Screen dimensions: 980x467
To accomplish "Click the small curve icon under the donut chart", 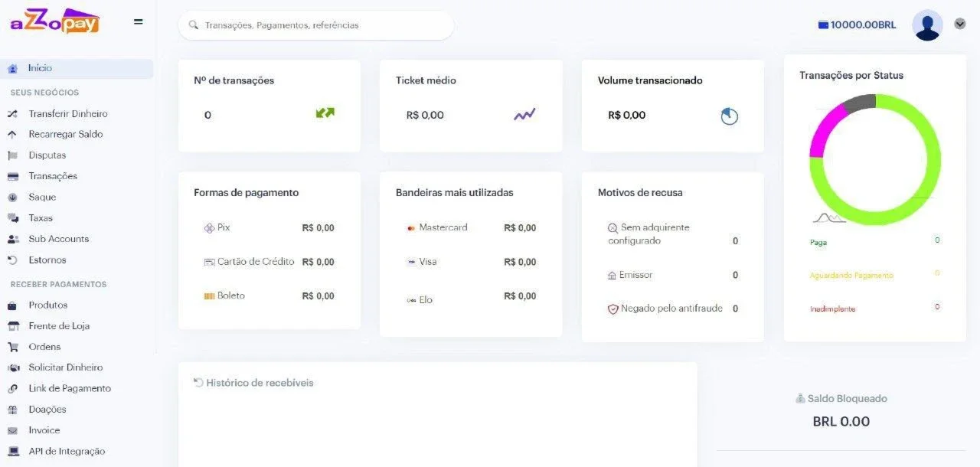I will (829, 218).
